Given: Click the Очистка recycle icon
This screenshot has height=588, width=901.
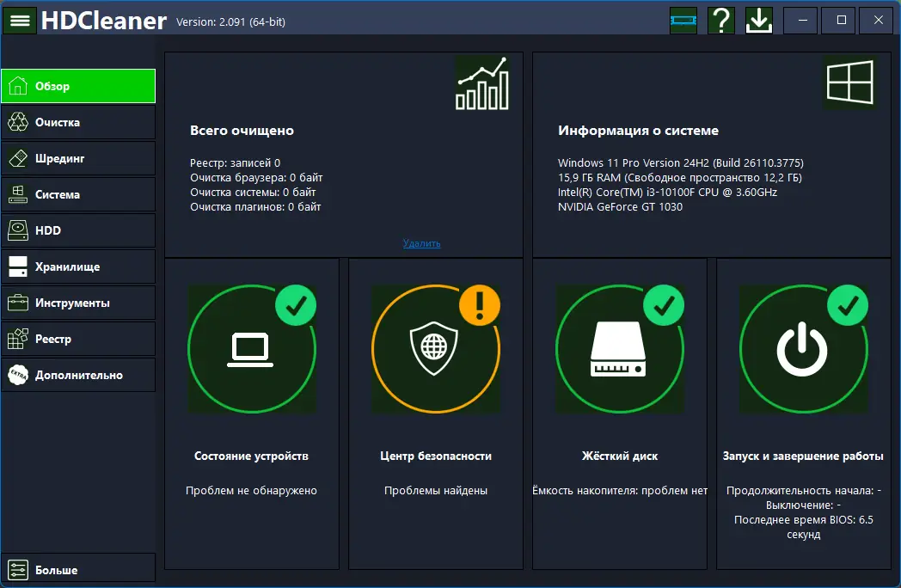Looking at the screenshot, I should coord(18,122).
